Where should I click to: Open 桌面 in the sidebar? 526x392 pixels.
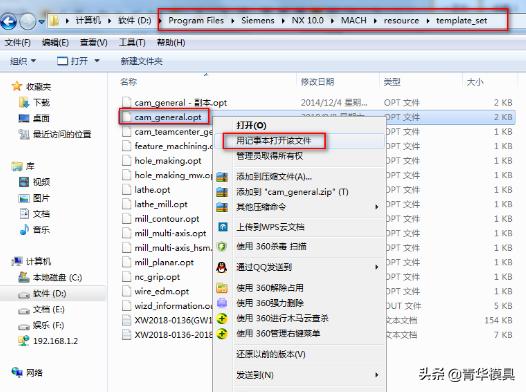click(34, 118)
